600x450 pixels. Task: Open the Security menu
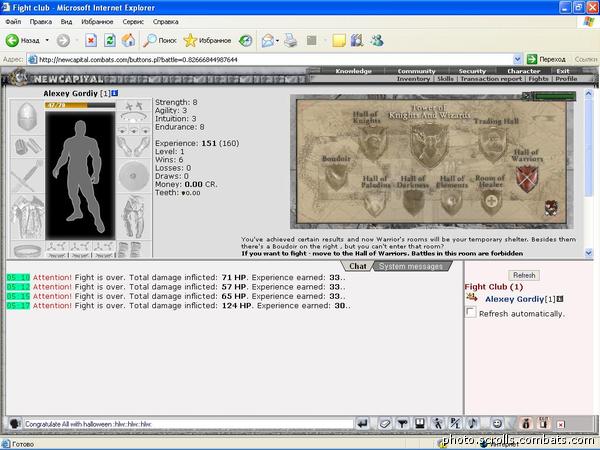point(472,71)
